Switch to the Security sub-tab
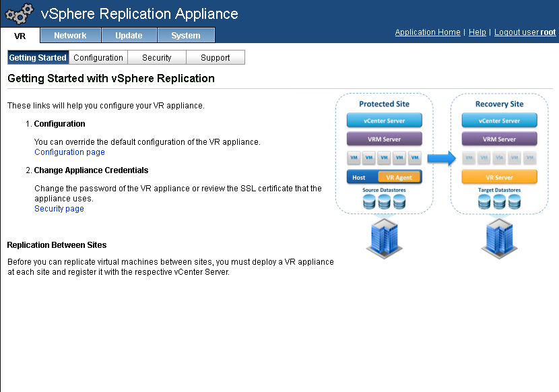The height and width of the screenshot is (392, 559). tap(157, 58)
